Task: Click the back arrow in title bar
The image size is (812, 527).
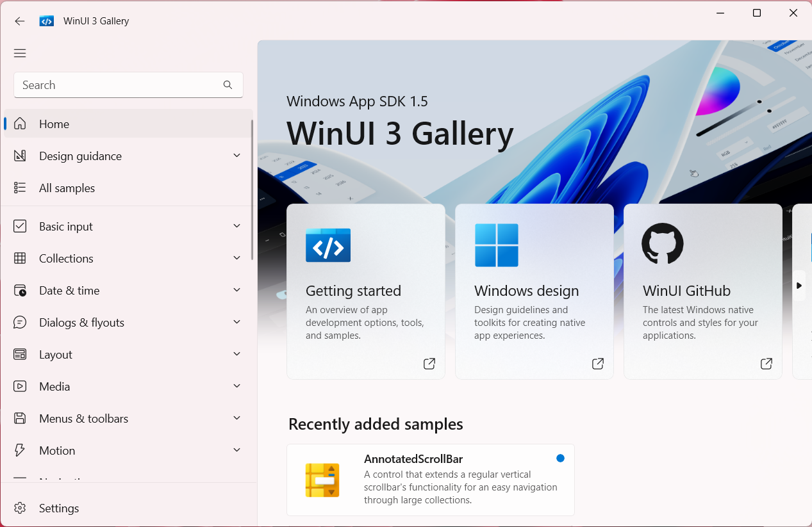Action: tap(20, 21)
